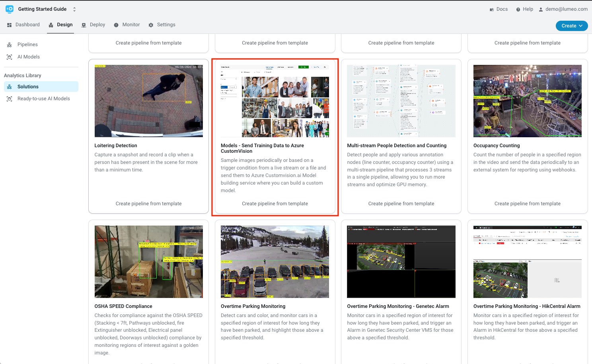592x364 pixels.
Task: Click the Occupancy Counting thumbnail image
Action: (x=528, y=101)
